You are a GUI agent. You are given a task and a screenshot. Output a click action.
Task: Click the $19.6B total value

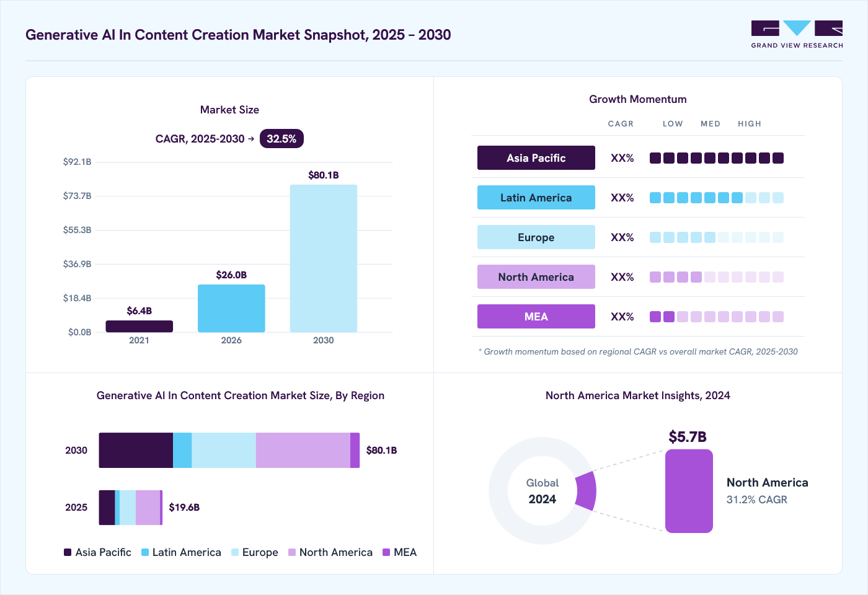tap(184, 508)
